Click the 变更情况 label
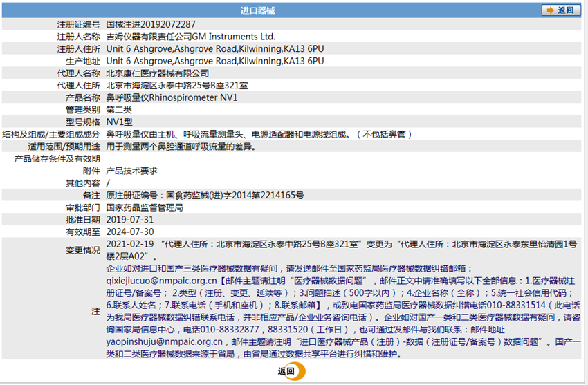This screenshot has width=588, height=385. tap(83, 250)
